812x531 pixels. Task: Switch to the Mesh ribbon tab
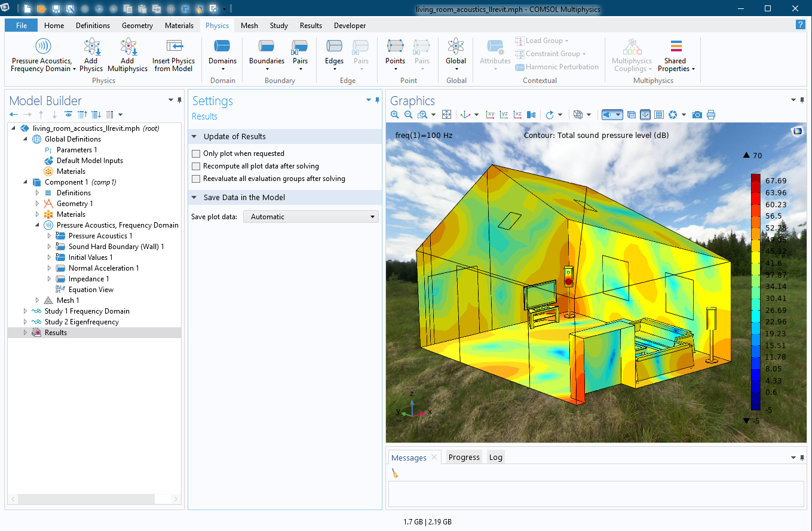tap(249, 26)
